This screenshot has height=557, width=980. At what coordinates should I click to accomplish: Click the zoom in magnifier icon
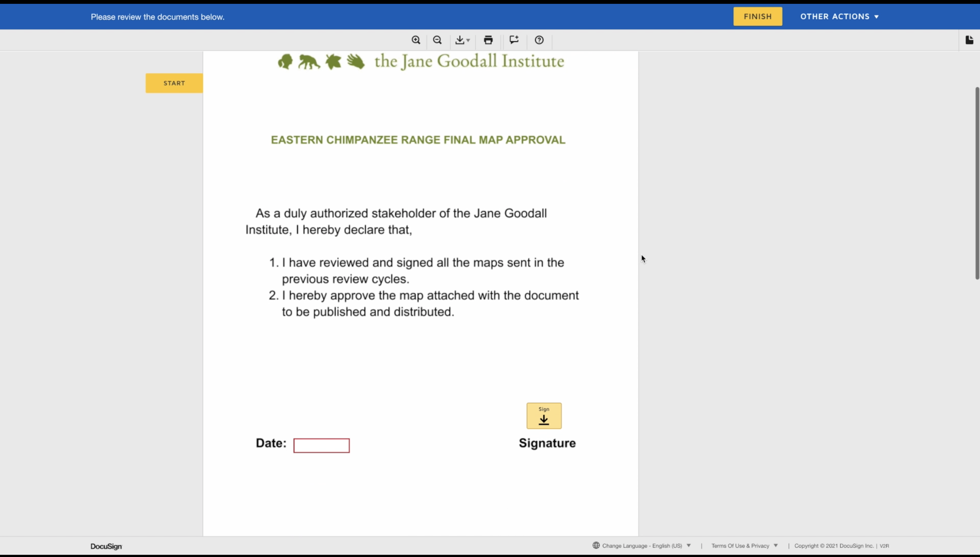click(416, 40)
